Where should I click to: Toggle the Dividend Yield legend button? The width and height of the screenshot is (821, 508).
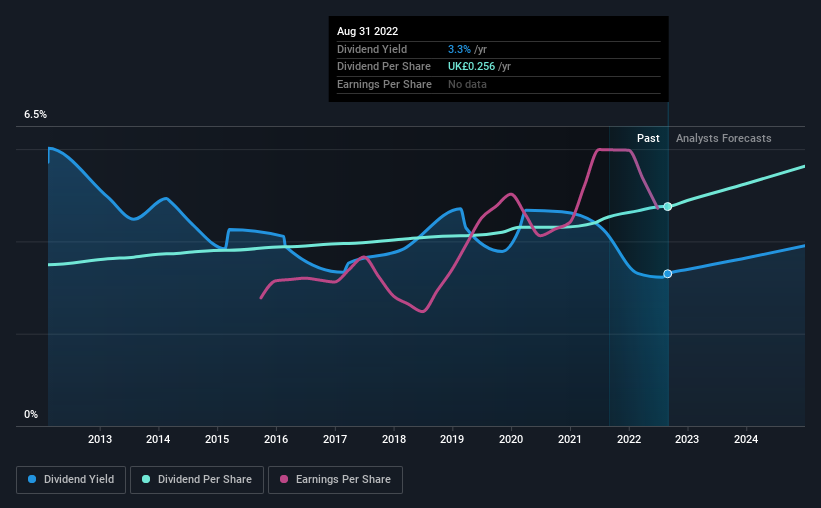point(71,480)
